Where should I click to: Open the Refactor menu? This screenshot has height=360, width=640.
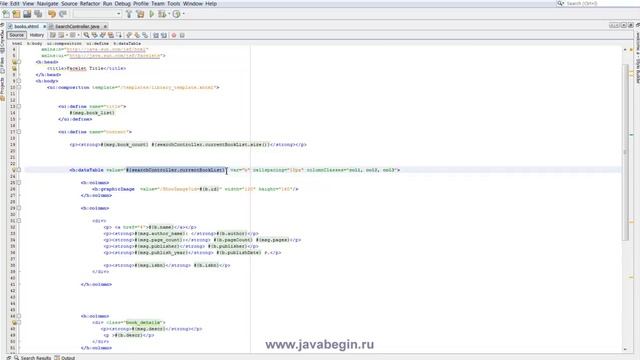pyautogui.click(x=90, y=4)
